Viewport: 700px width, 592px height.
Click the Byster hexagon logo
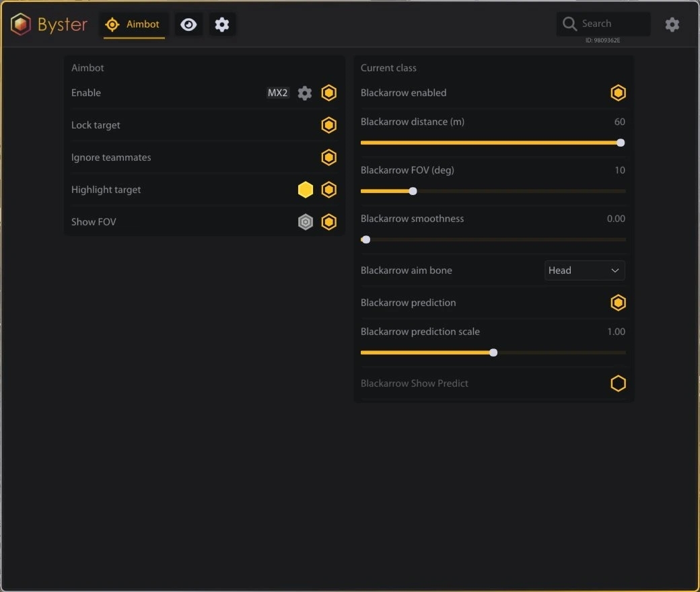[x=21, y=24]
